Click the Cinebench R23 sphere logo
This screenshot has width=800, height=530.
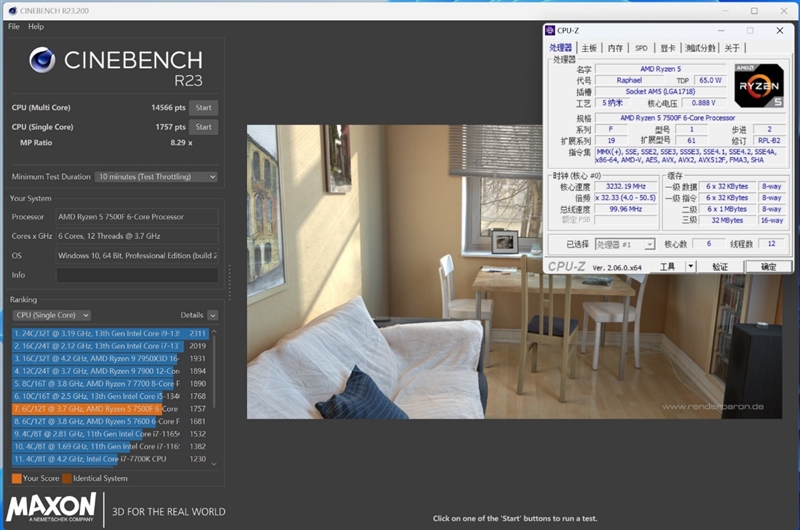pos(42,60)
